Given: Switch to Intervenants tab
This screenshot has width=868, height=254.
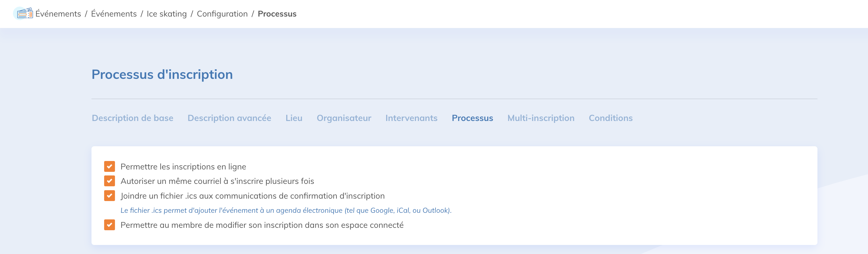Looking at the screenshot, I should click(411, 118).
